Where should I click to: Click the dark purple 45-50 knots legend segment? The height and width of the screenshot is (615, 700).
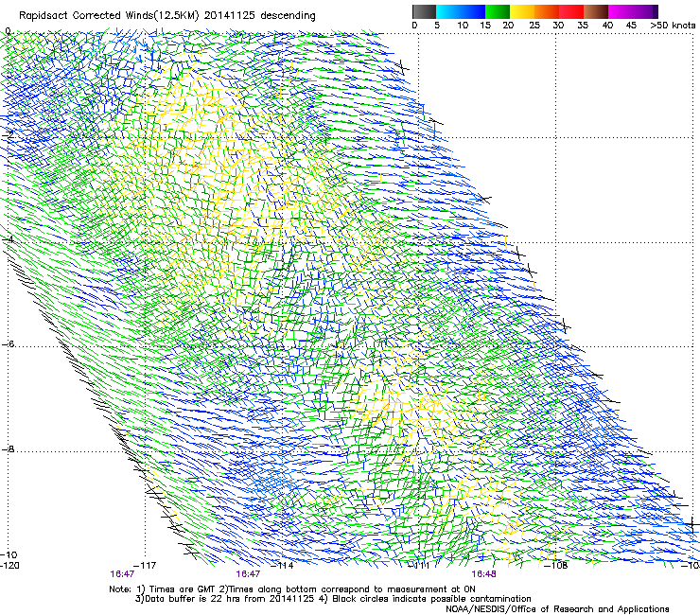pos(645,11)
